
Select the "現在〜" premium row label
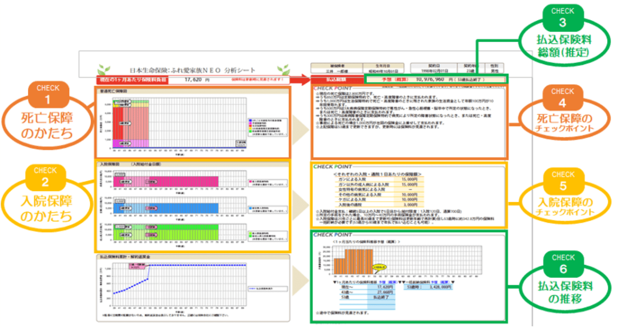[x=347, y=287]
